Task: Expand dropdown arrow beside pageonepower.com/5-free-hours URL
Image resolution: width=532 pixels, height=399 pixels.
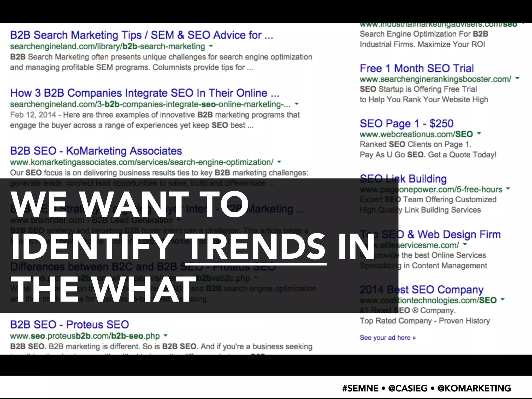Action: click(508, 189)
